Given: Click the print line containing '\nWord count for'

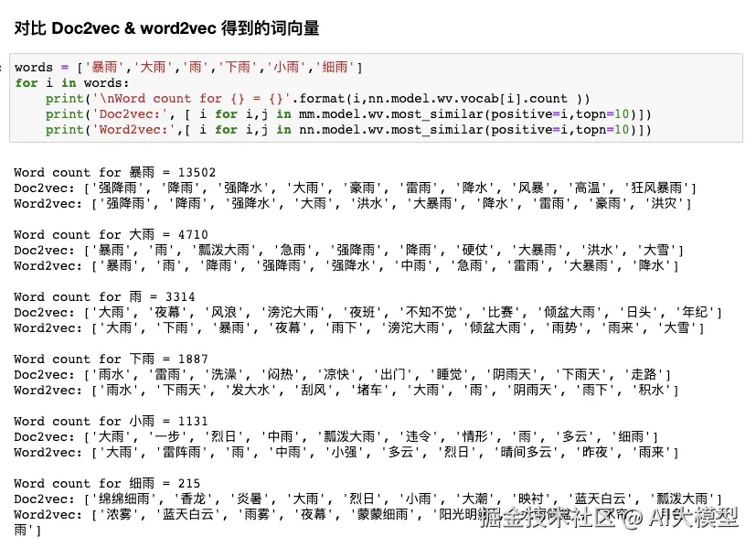Looking at the screenshot, I should point(317,99).
